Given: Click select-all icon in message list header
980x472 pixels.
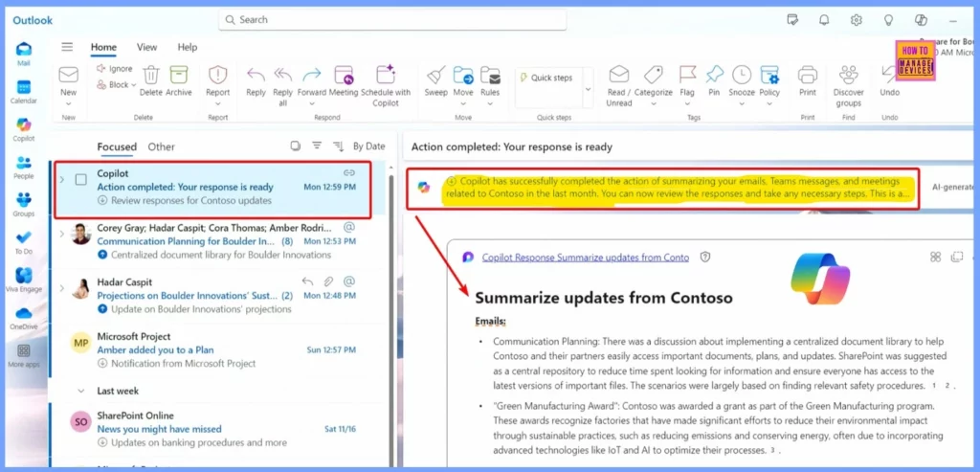Looking at the screenshot, I should [295, 146].
